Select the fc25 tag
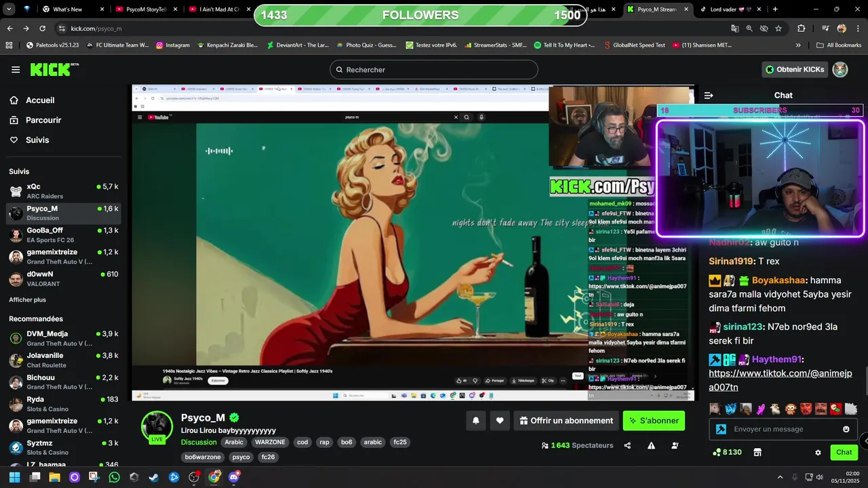Screen dimensions: 868x488 pos(400,442)
